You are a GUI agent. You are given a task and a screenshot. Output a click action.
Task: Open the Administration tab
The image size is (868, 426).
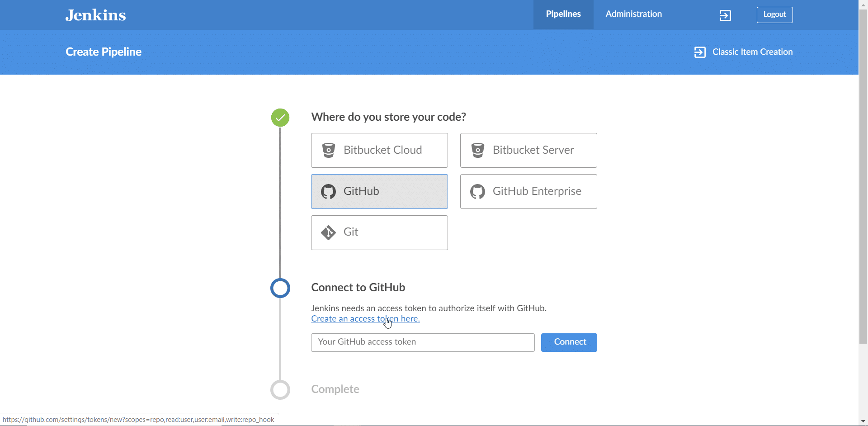pyautogui.click(x=634, y=14)
